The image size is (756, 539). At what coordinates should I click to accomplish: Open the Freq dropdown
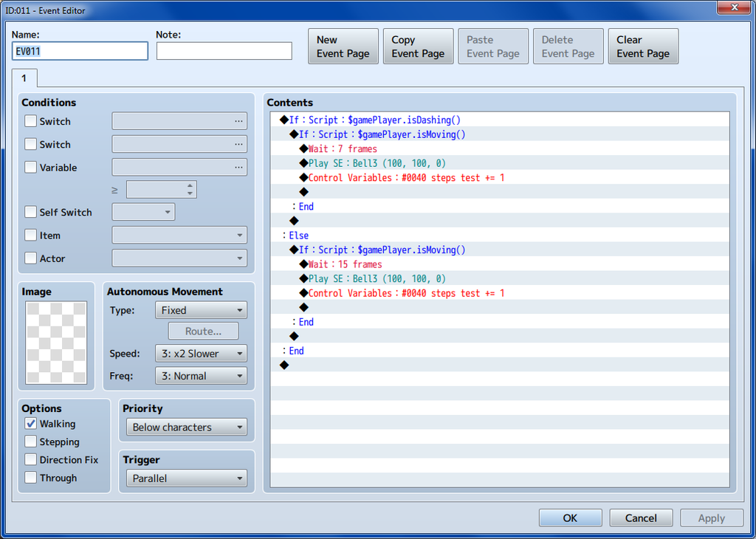pyautogui.click(x=201, y=376)
